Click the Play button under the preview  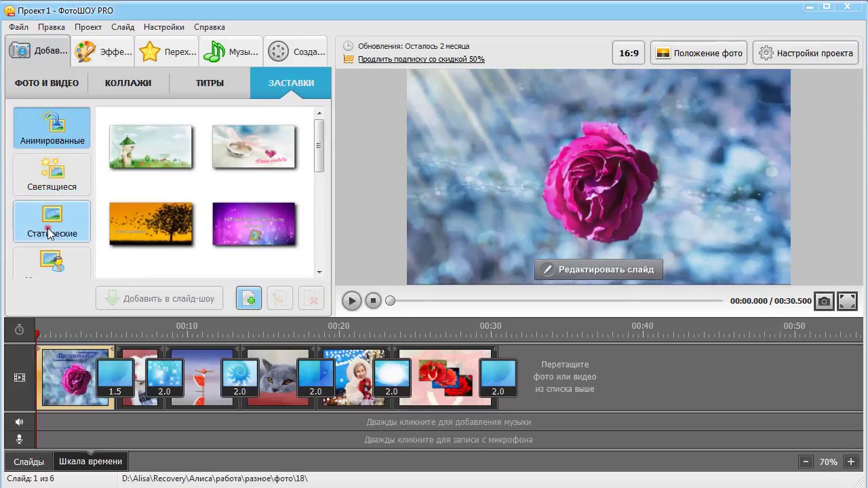click(351, 301)
